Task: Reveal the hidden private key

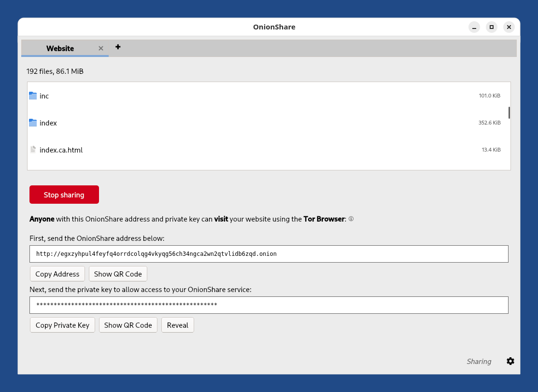Action: [177, 325]
